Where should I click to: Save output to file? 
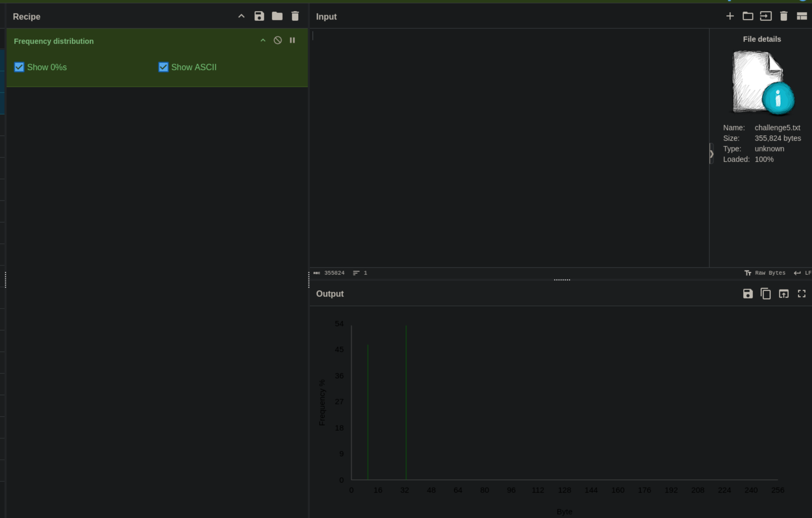pyautogui.click(x=748, y=294)
